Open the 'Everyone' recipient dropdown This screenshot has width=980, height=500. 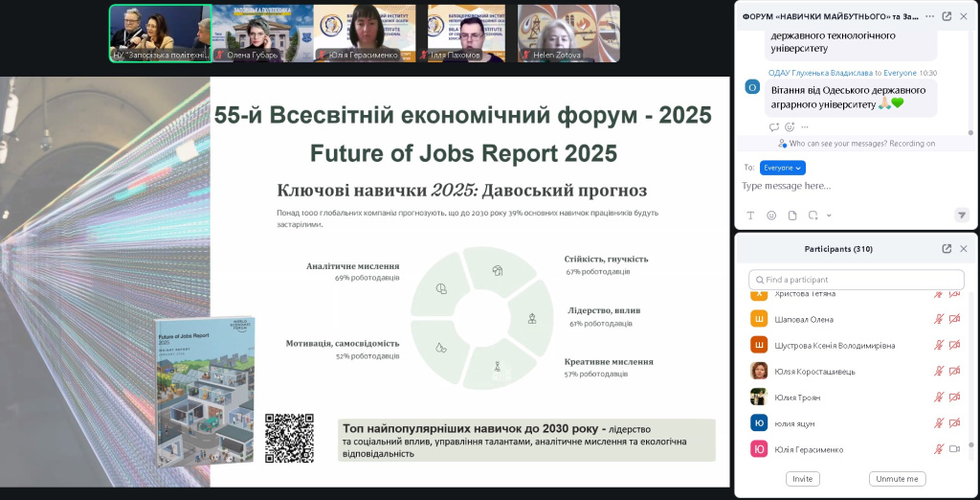(x=782, y=168)
